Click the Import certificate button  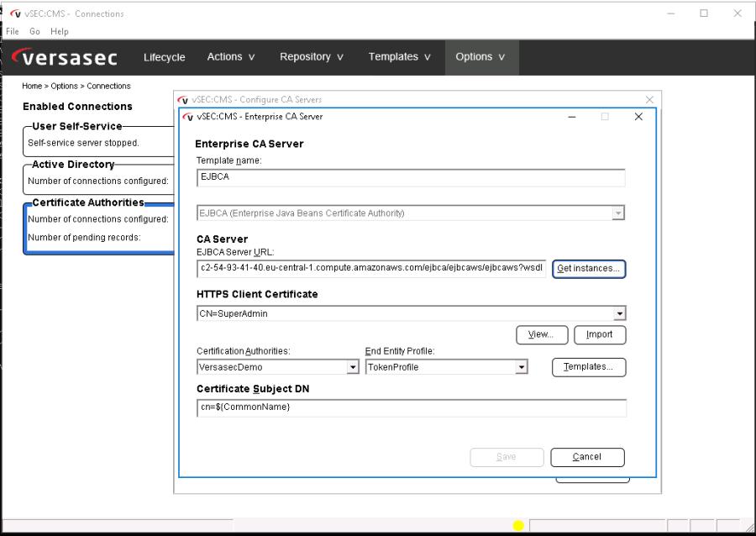pos(600,334)
